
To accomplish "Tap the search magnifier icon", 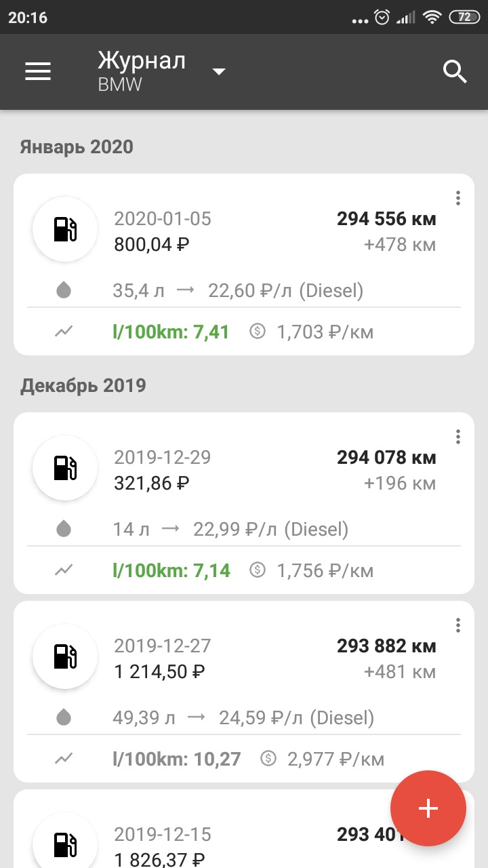I will coord(455,71).
